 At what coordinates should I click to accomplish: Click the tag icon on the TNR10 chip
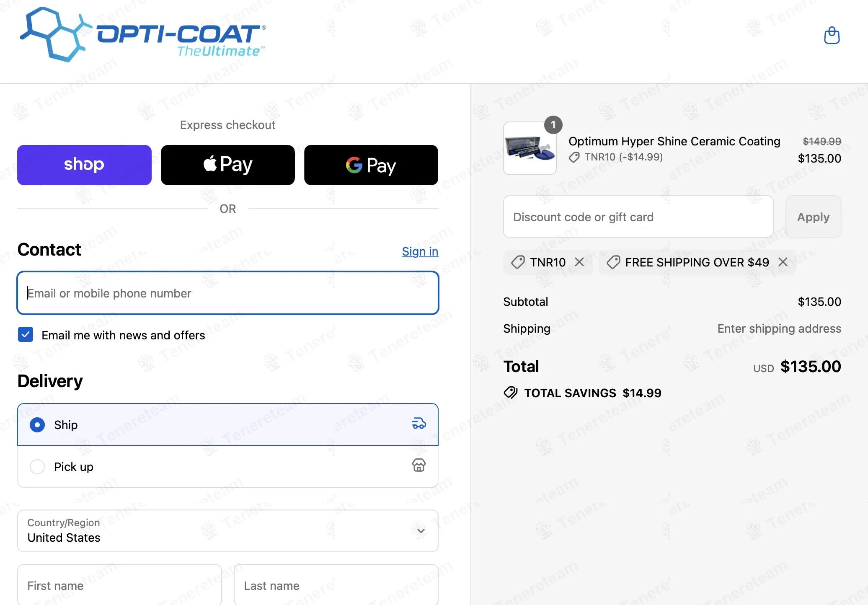point(518,262)
